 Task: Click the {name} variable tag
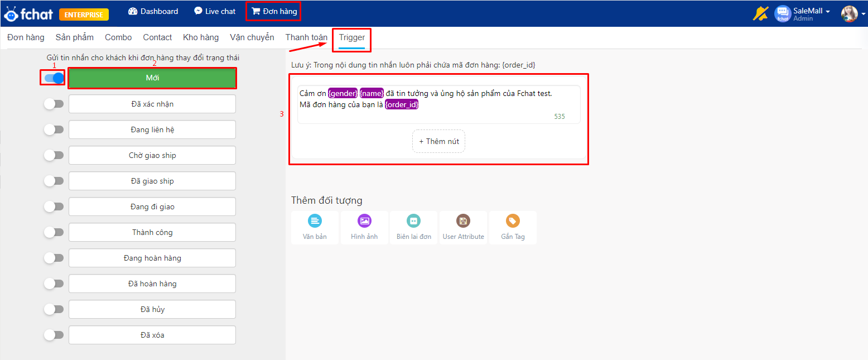pyautogui.click(x=372, y=93)
